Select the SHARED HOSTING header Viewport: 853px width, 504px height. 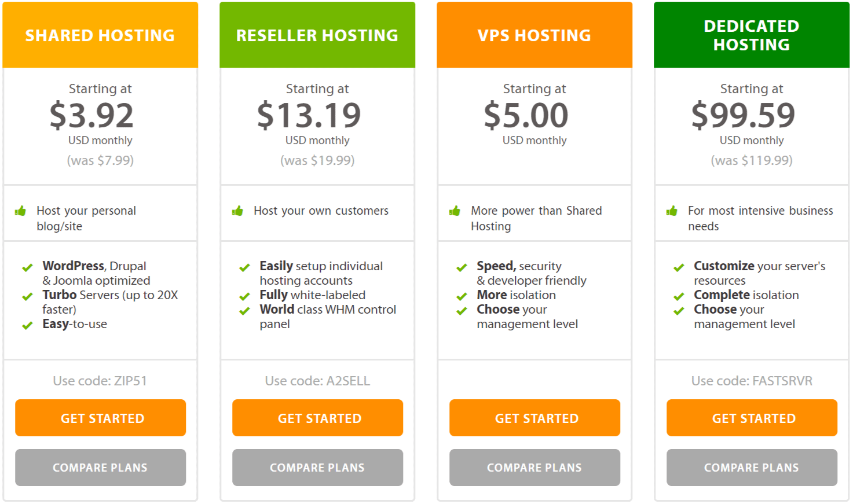(x=100, y=35)
